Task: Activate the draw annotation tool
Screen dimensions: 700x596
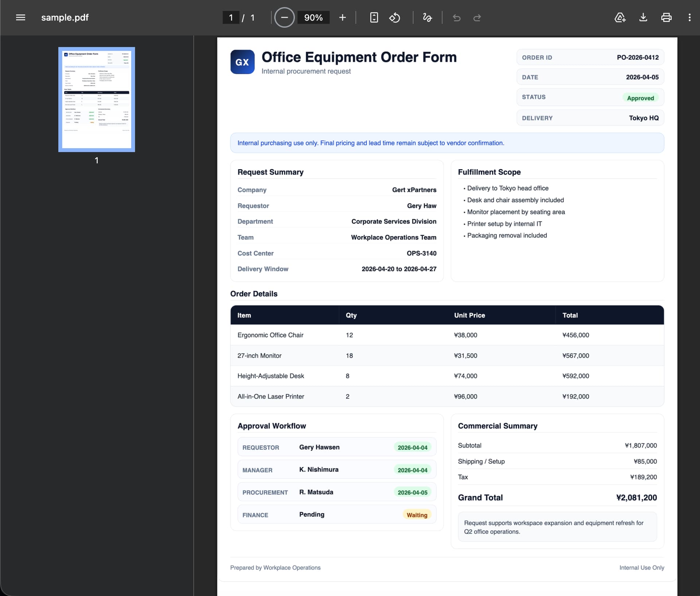Action: pos(427,17)
